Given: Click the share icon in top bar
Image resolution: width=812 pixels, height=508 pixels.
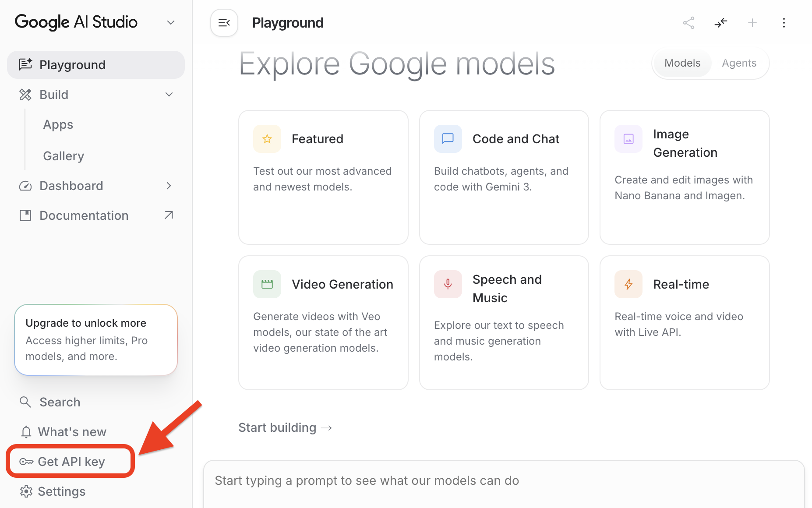Looking at the screenshot, I should (x=689, y=23).
